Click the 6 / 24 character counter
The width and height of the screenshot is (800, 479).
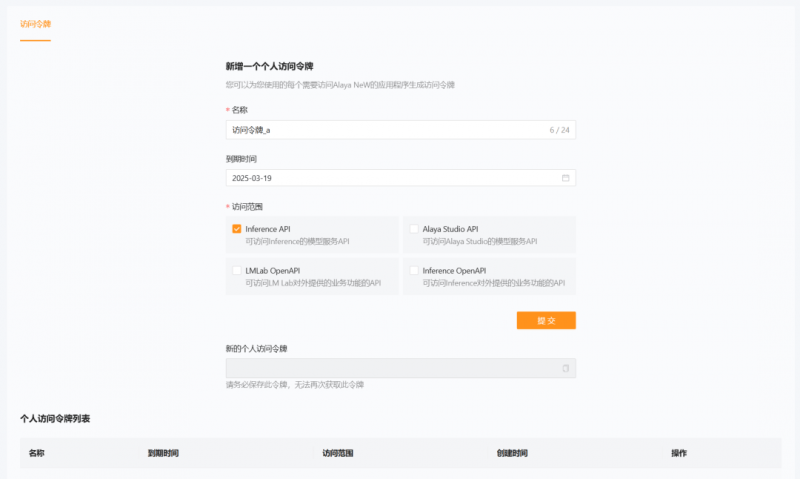click(559, 130)
